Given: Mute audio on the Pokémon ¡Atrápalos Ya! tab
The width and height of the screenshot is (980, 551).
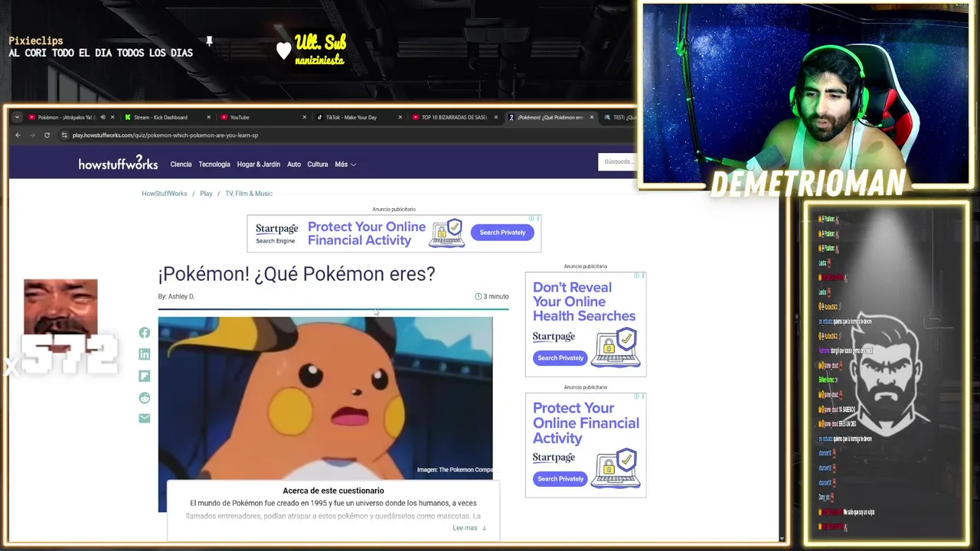Looking at the screenshot, I should pos(103,117).
